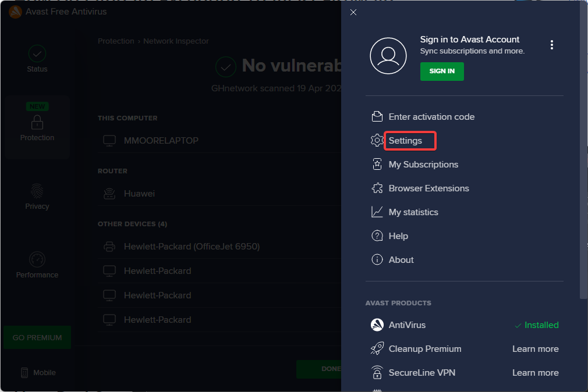Click the Help question mark icon
Image resolution: width=588 pixels, height=392 pixels.
coord(377,236)
